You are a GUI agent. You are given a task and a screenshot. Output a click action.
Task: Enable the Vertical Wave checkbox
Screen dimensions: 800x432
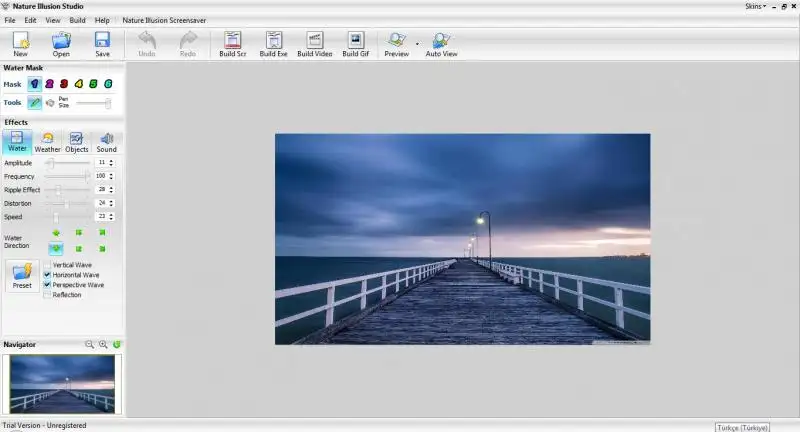point(47,265)
